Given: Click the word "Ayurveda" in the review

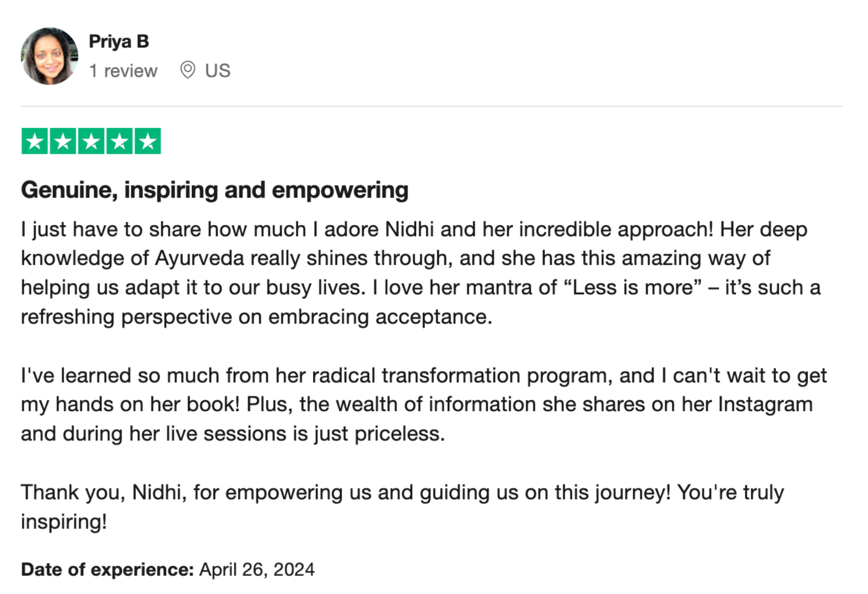Looking at the screenshot, I should click(200, 259).
